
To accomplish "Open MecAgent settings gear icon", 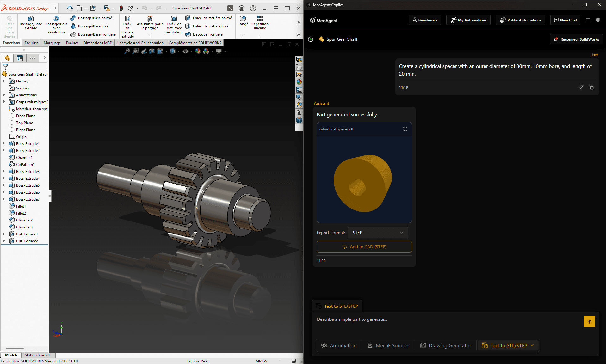I will [598, 20].
